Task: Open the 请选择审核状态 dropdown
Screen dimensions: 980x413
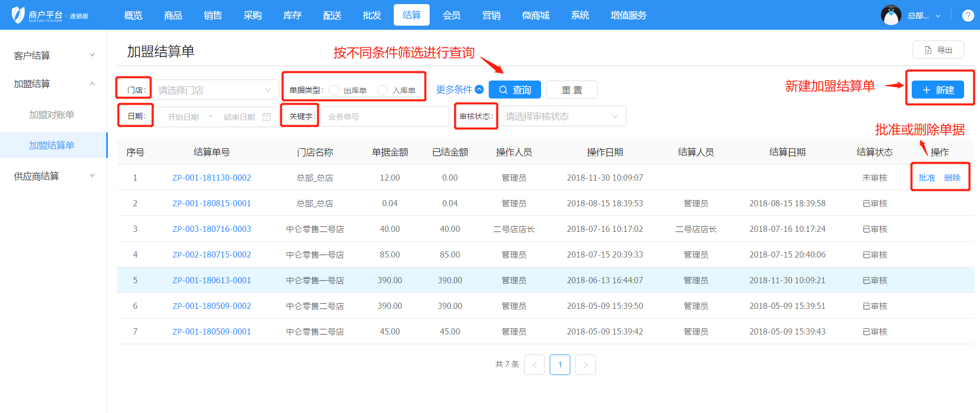Action: click(x=562, y=116)
